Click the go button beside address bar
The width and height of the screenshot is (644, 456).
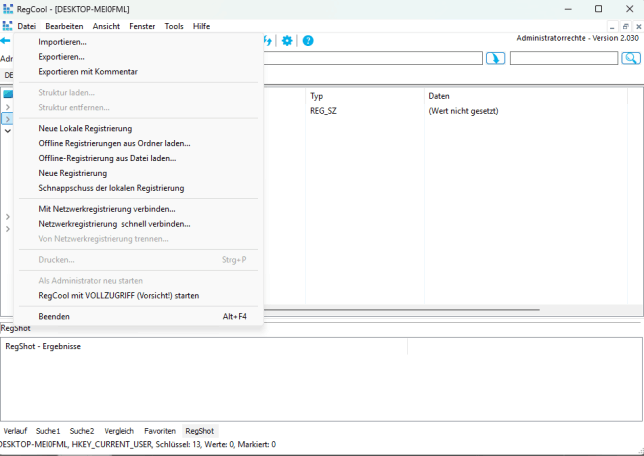pos(495,59)
